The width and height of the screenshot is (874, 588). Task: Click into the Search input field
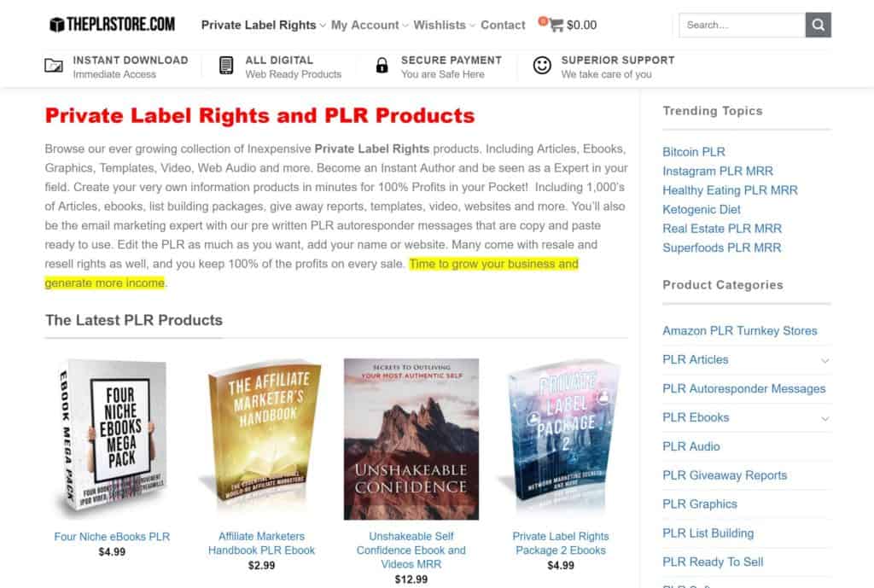pos(742,25)
